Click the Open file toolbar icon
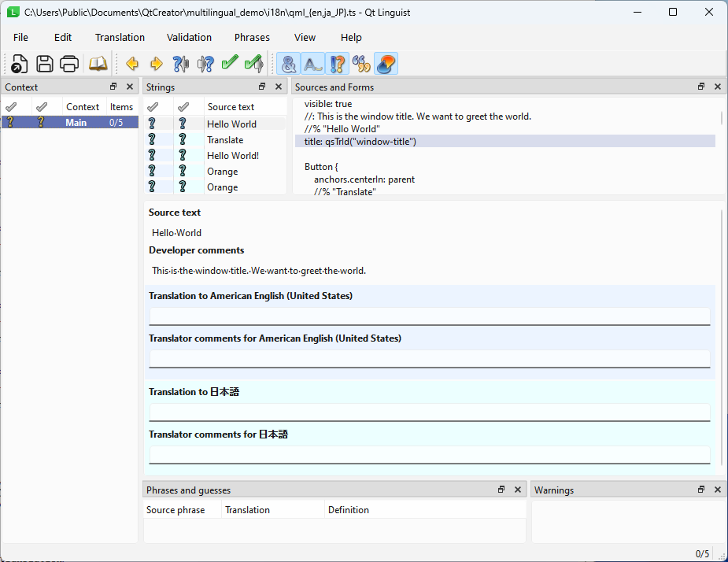728x562 pixels. (x=20, y=64)
